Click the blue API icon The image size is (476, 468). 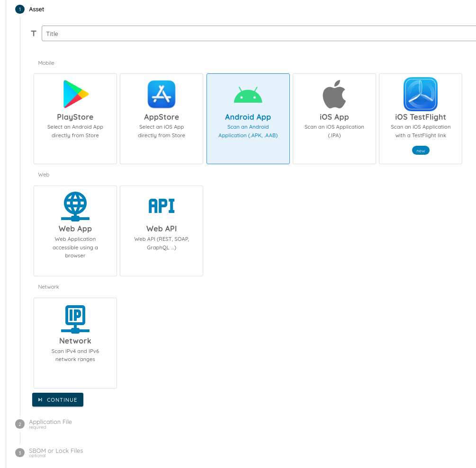162,206
